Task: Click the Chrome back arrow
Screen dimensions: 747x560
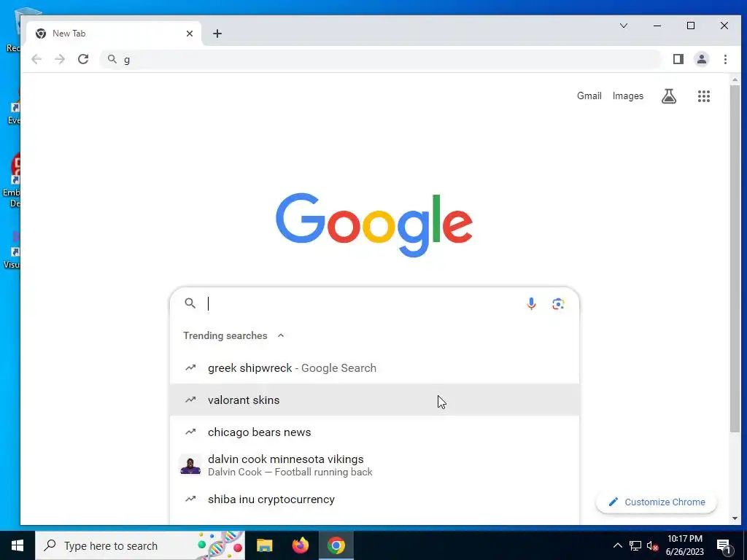Action: tap(36, 59)
